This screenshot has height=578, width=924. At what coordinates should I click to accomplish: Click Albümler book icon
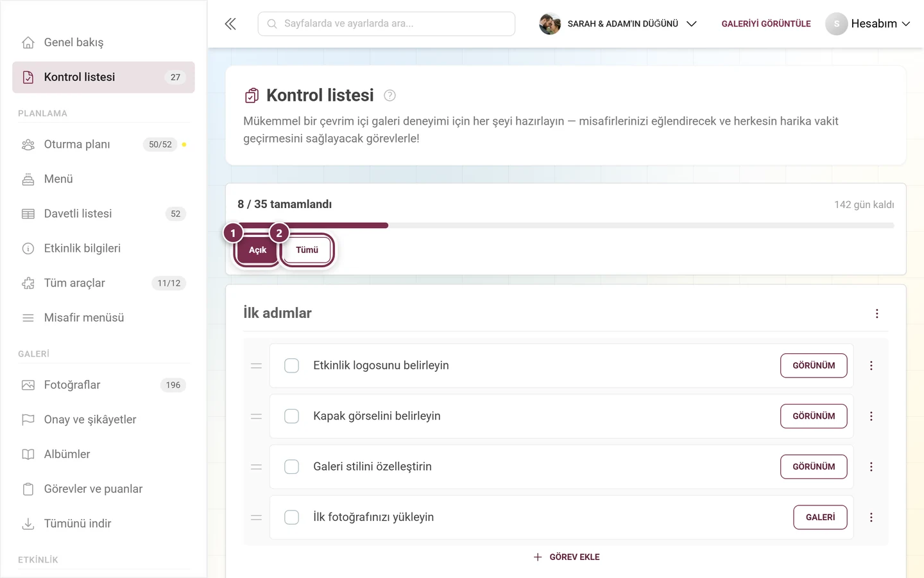click(x=28, y=455)
